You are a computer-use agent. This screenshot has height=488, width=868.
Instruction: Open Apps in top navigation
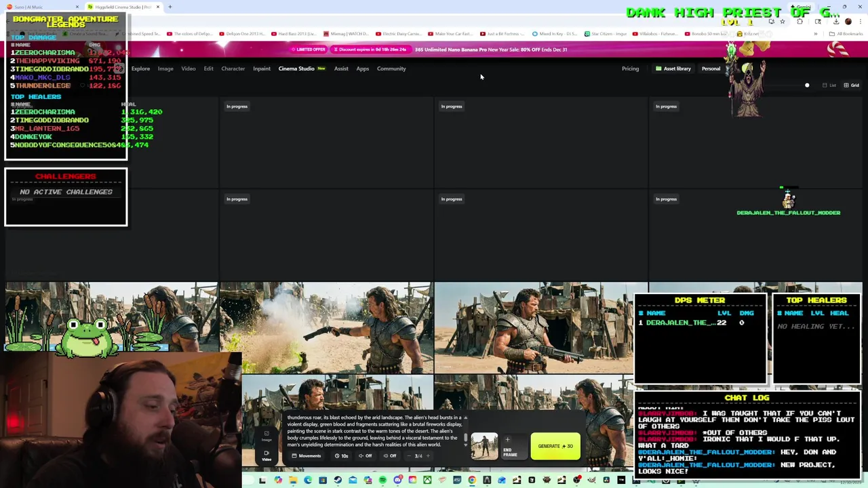tap(363, 68)
